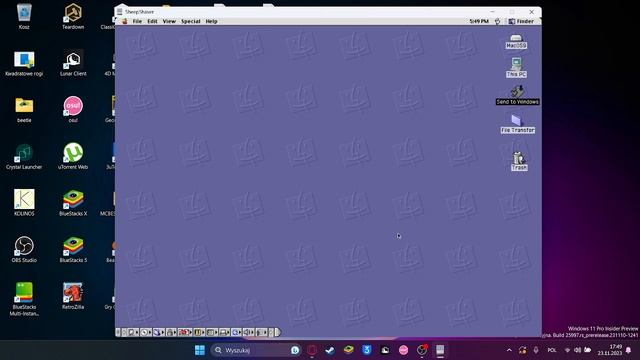Click the POL language indicator
Image resolution: width=640 pixels, height=360 pixels.
[x=552, y=350]
